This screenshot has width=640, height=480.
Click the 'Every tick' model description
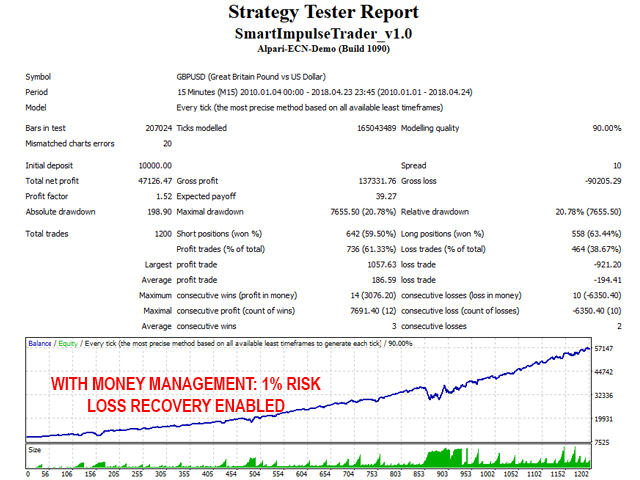pyautogui.click(x=310, y=108)
